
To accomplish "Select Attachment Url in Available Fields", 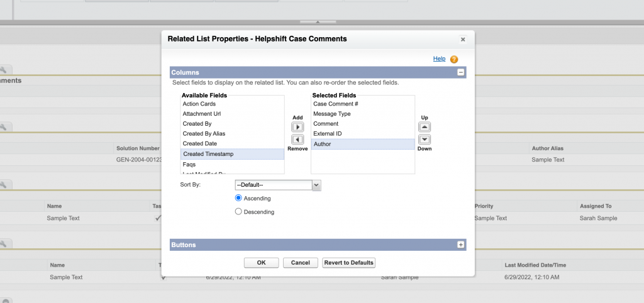I will click(201, 114).
